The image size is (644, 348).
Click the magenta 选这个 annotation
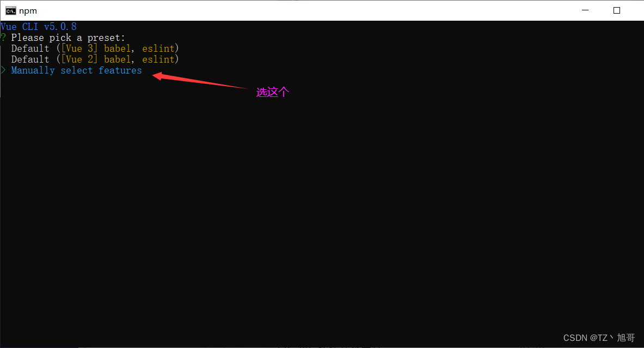click(x=273, y=92)
